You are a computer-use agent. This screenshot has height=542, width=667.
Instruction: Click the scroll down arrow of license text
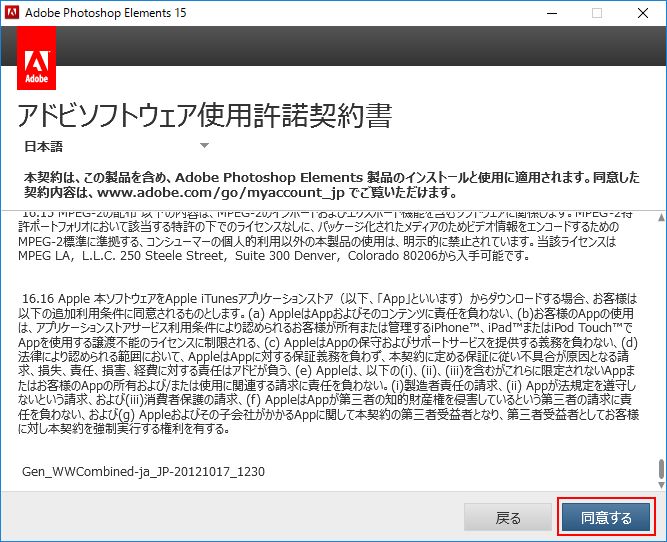[661, 485]
